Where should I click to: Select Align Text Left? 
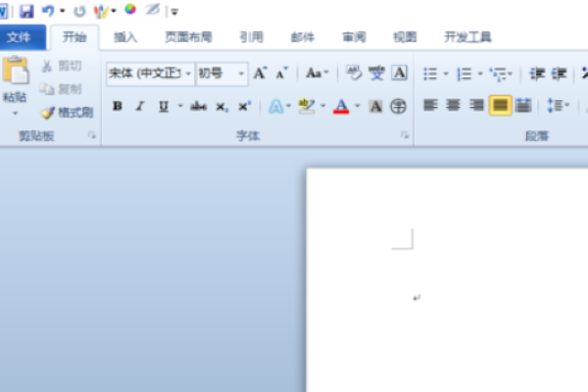click(x=430, y=106)
